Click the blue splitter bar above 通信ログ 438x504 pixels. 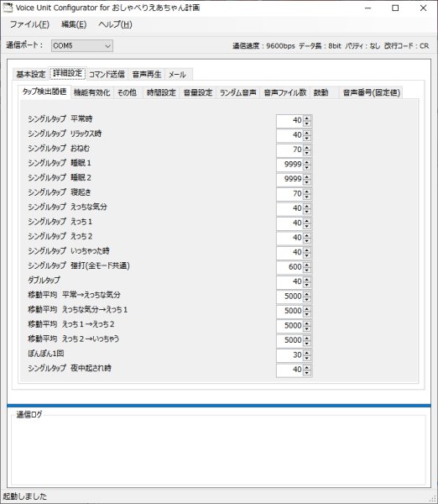point(219,406)
